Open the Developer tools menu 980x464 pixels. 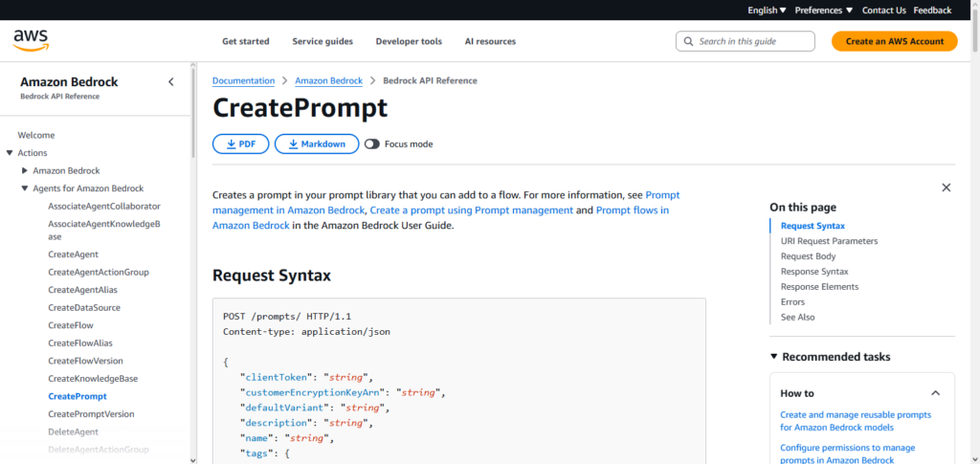tap(409, 41)
